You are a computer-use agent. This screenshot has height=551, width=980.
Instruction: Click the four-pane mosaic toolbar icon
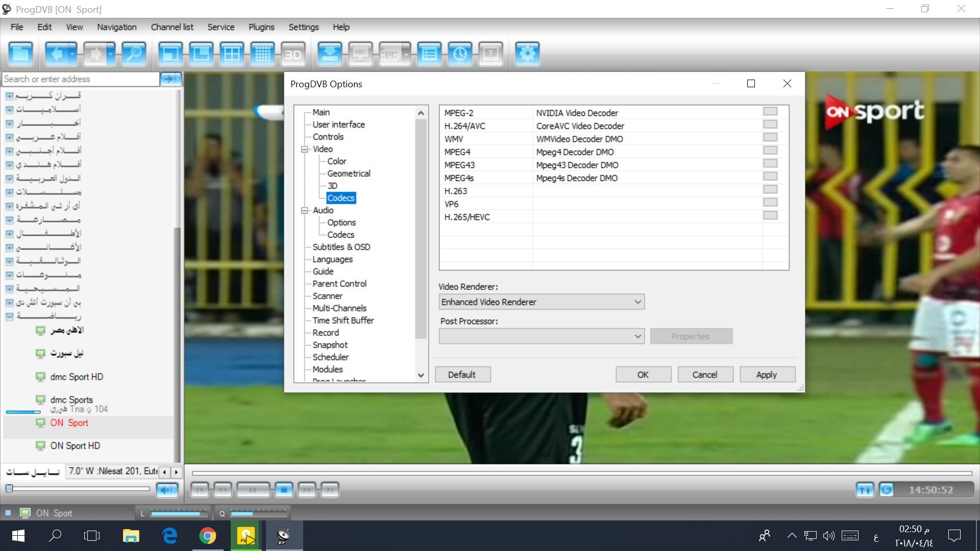tap(232, 54)
